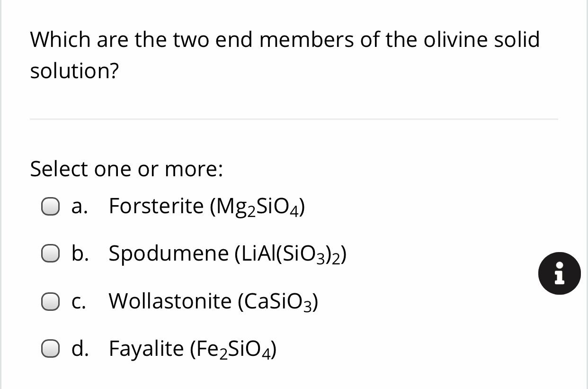588x389 pixels.
Task: Select the Wollastonite (CaSiO3) checkbox
Action: [x=50, y=301]
